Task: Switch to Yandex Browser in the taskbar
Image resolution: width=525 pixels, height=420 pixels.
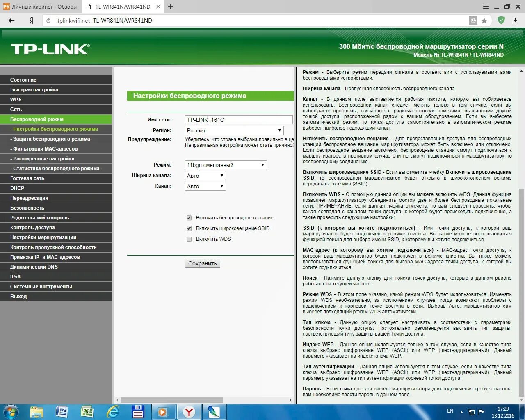Action: point(189,412)
